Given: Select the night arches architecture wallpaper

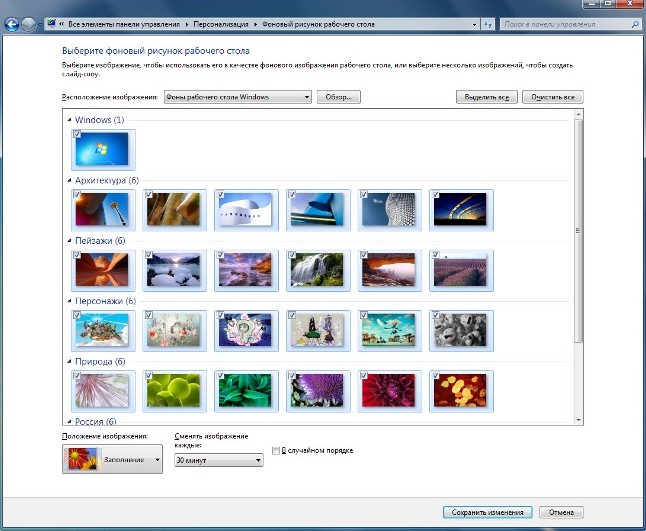Looking at the screenshot, I should click(460, 209).
